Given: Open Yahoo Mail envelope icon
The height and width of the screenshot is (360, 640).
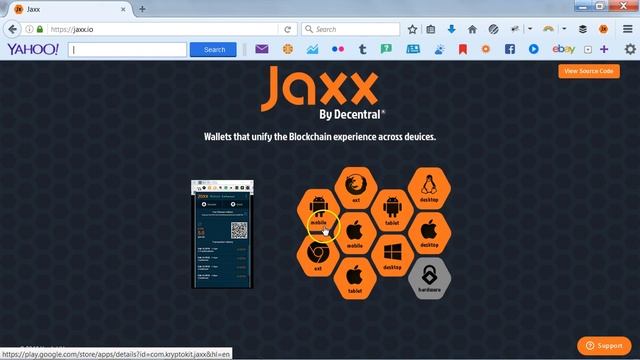Looking at the screenshot, I should coord(262,49).
